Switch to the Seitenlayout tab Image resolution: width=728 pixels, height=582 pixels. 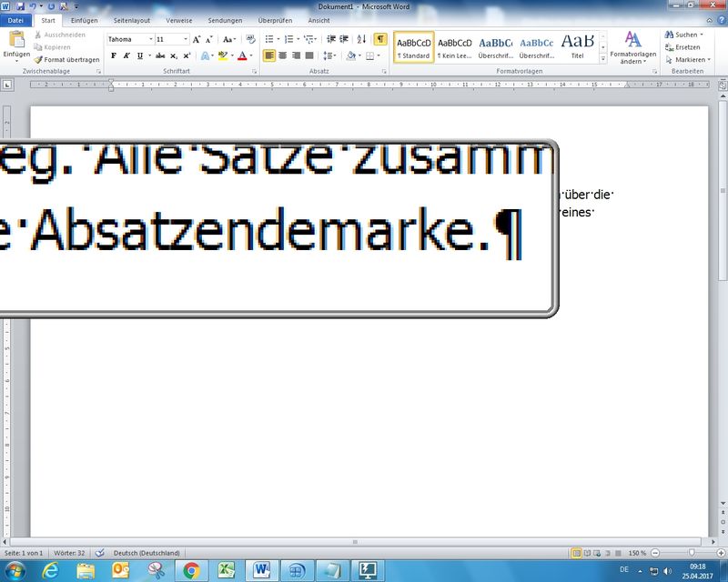[x=132, y=20]
